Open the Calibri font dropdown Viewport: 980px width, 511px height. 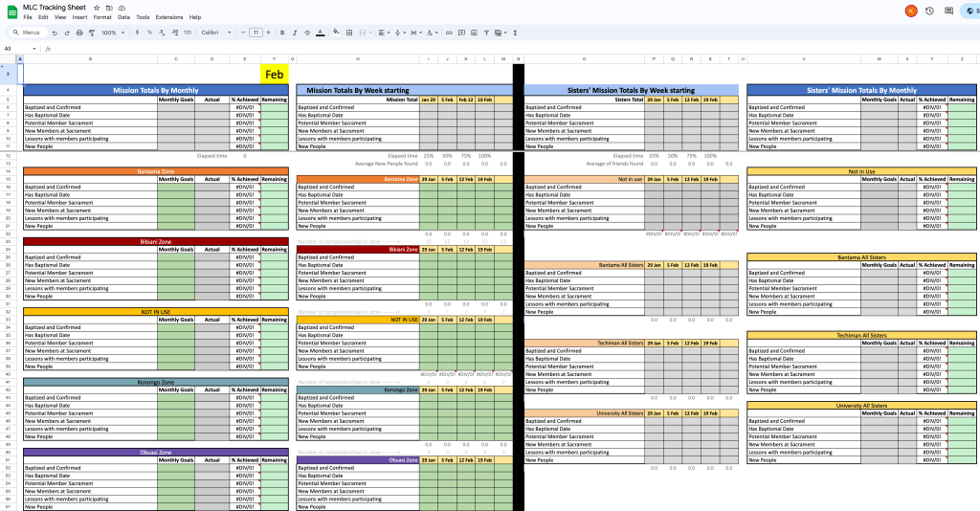pos(214,33)
